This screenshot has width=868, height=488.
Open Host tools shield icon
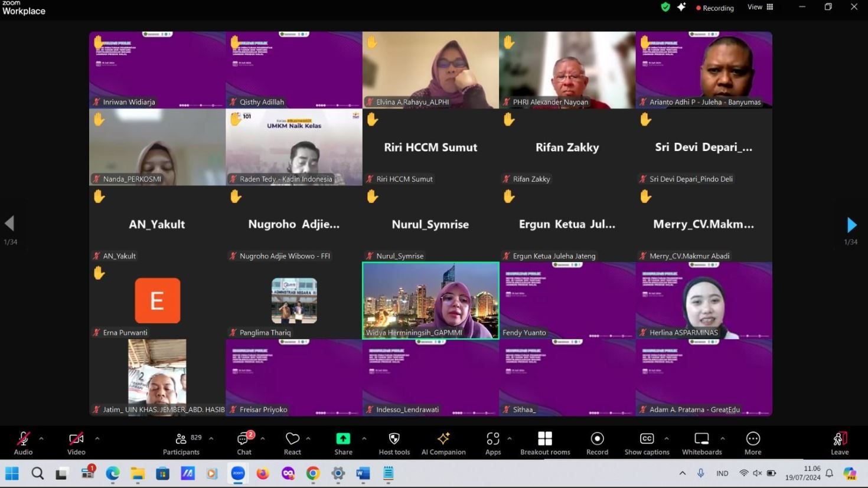click(394, 443)
